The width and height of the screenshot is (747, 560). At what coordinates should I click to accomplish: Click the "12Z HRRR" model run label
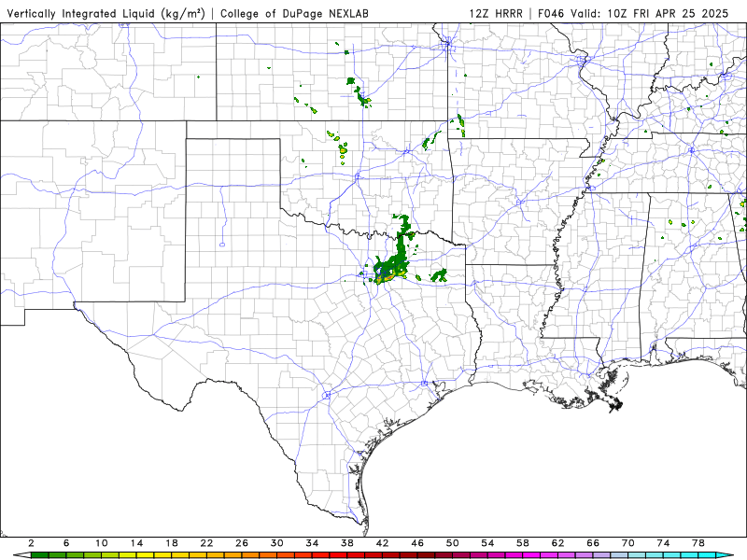[x=496, y=14]
